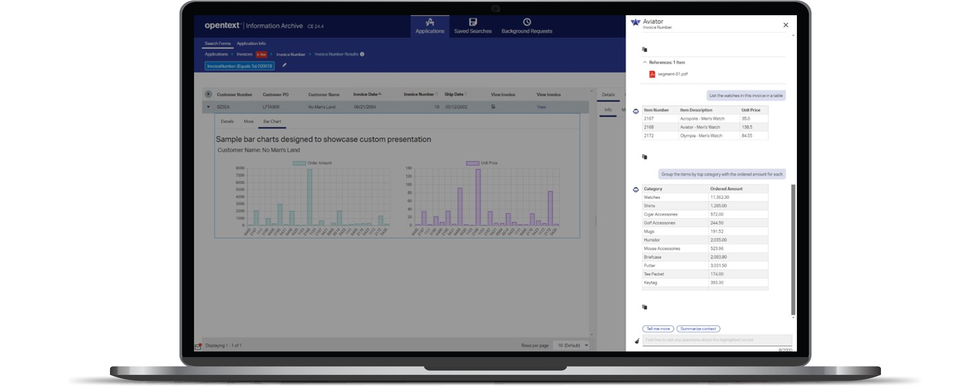Click info icon beside Invoice Number Results

[x=362, y=54]
